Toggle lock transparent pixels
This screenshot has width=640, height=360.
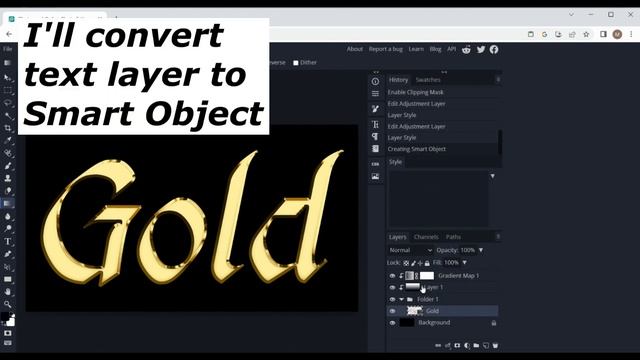[x=406, y=263]
